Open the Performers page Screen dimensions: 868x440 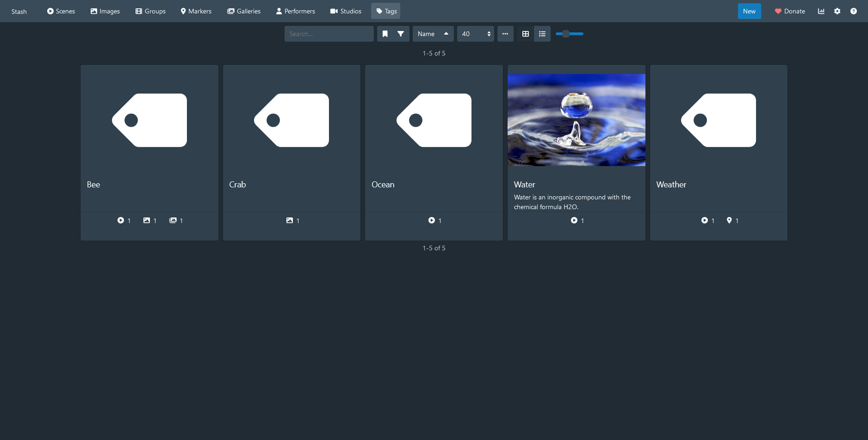point(295,11)
